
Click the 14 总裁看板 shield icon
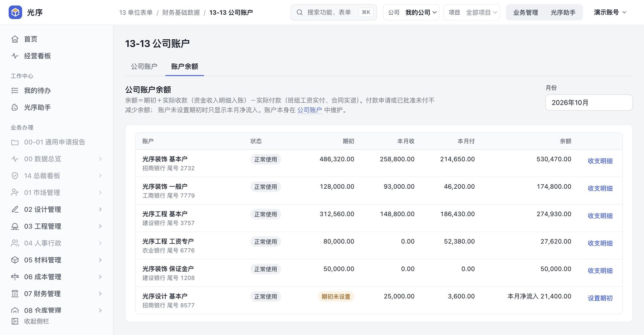pos(15,176)
